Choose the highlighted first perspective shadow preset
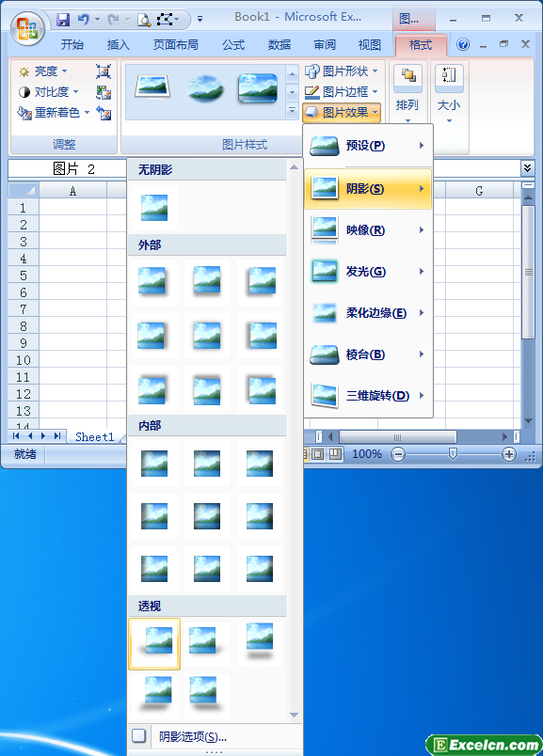This screenshot has width=543, height=756. click(x=154, y=644)
